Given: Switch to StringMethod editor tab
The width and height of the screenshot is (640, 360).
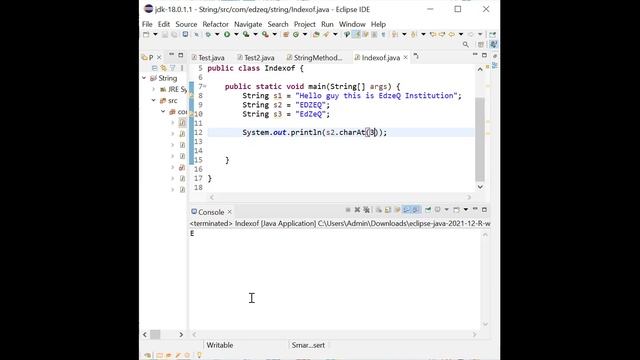Looking at the screenshot, I should (314, 58).
